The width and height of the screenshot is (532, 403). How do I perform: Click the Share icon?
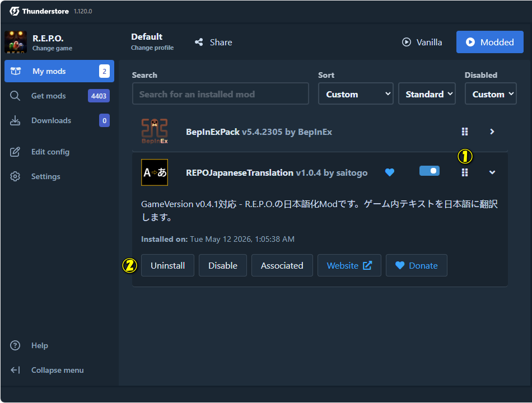click(199, 42)
